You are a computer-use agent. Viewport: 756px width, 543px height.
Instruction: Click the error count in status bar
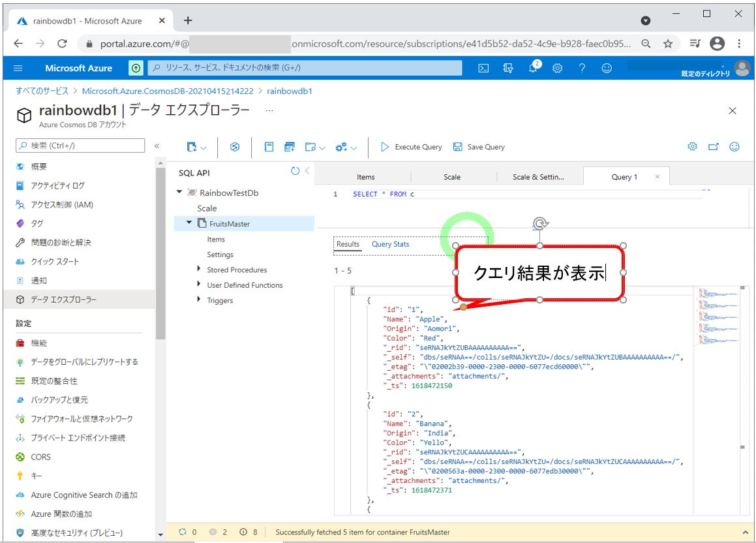pyautogui.click(x=218, y=532)
